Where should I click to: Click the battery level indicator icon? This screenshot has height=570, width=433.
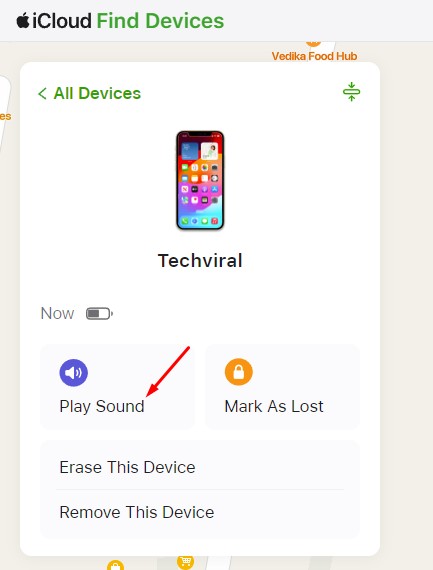pos(99,313)
